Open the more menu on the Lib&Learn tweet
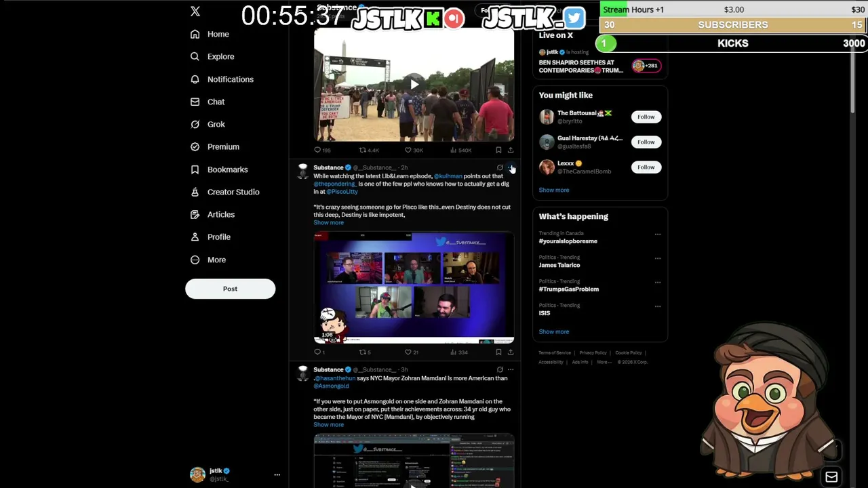868x488 pixels. [x=511, y=167]
